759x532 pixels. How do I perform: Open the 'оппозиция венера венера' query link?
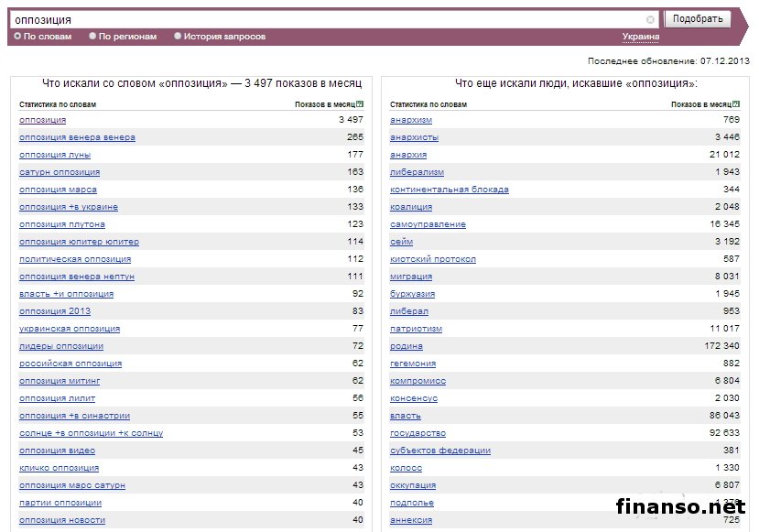click(x=77, y=137)
